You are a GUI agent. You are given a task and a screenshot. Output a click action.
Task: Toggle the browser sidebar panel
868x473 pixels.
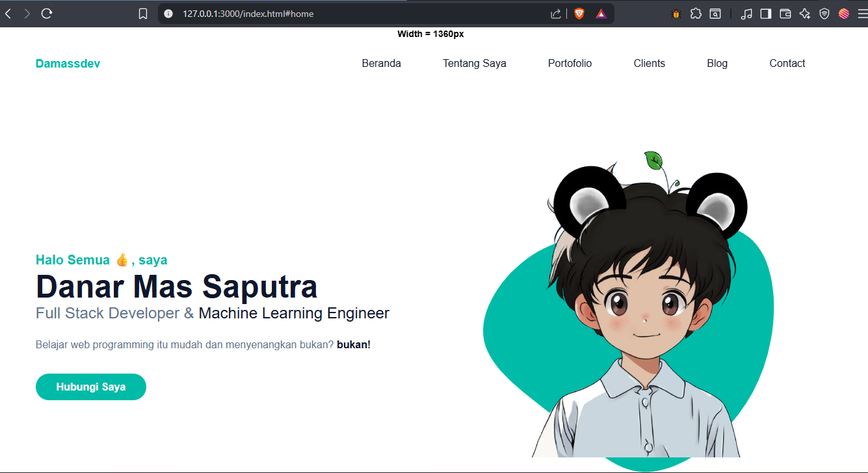[766, 14]
